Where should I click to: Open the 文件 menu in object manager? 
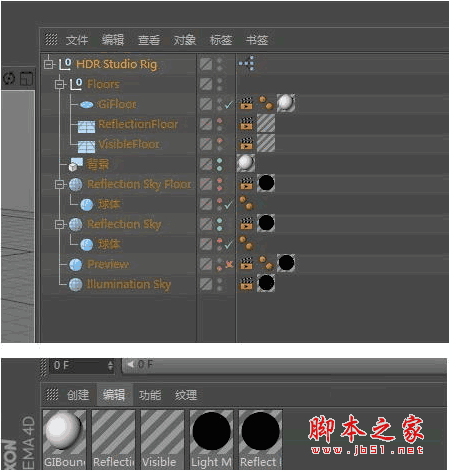pos(77,40)
